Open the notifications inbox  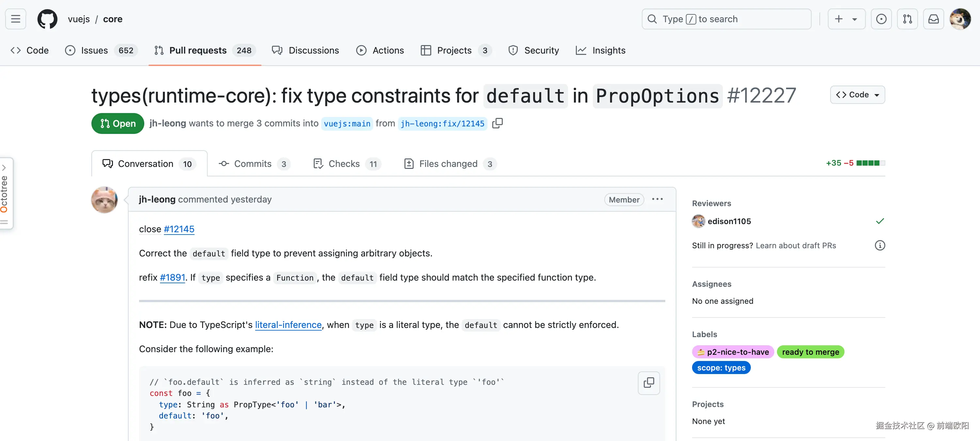934,19
